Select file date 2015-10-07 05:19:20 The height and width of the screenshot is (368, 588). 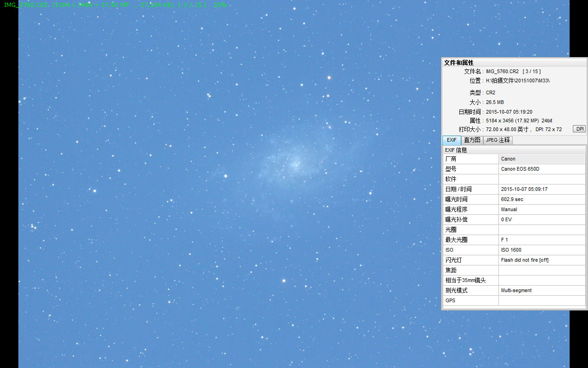click(509, 112)
